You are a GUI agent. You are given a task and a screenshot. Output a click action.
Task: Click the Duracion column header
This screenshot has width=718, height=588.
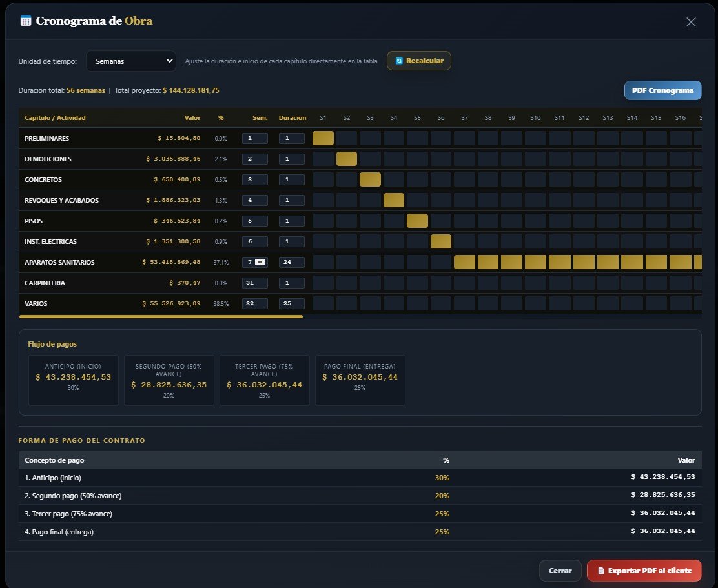coord(292,117)
